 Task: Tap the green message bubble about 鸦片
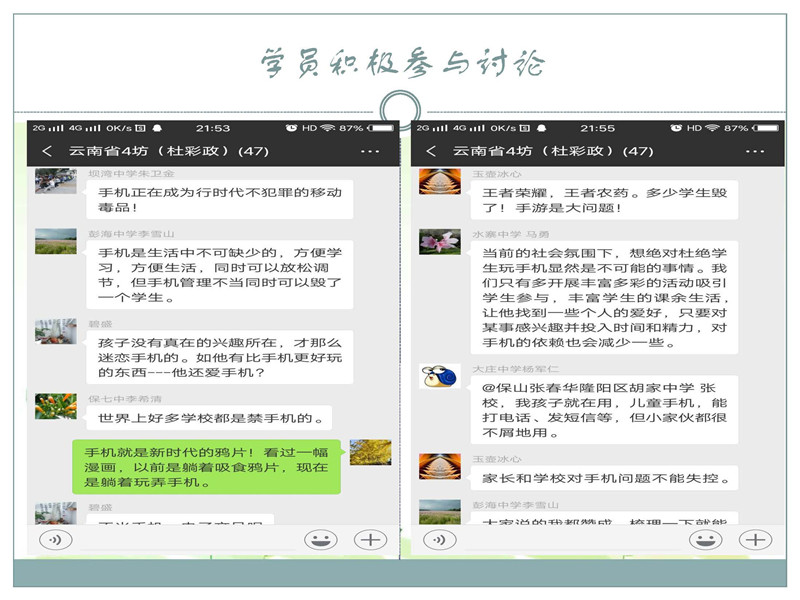(206, 467)
